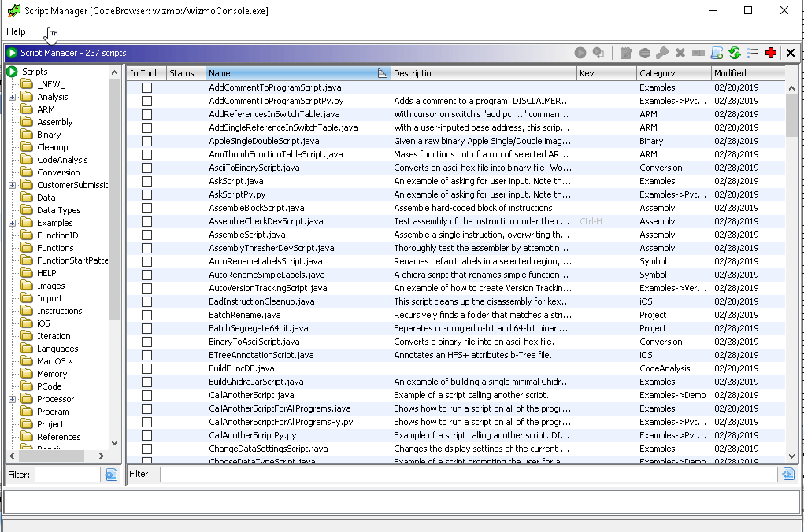This screenshot has height=532, width=804.
Task: Click the script table filter options icon
Action: [788, 474]
